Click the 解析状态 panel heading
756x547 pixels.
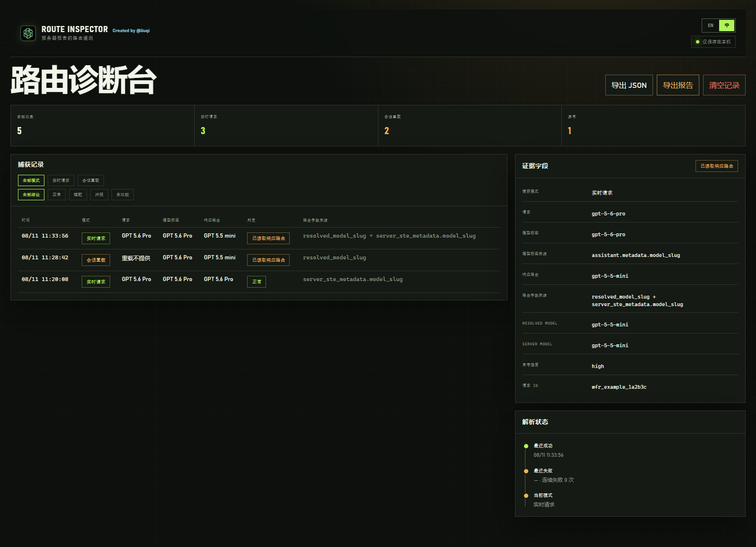click(535, 422)
